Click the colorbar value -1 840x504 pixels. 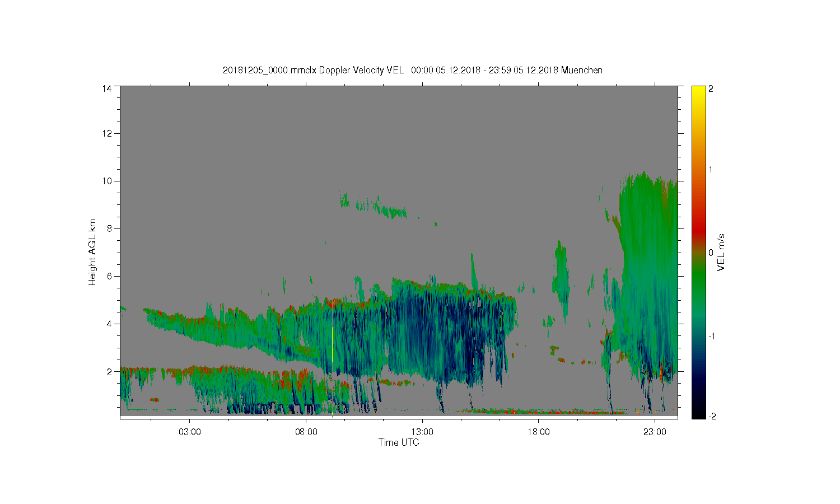pos(711,336)
